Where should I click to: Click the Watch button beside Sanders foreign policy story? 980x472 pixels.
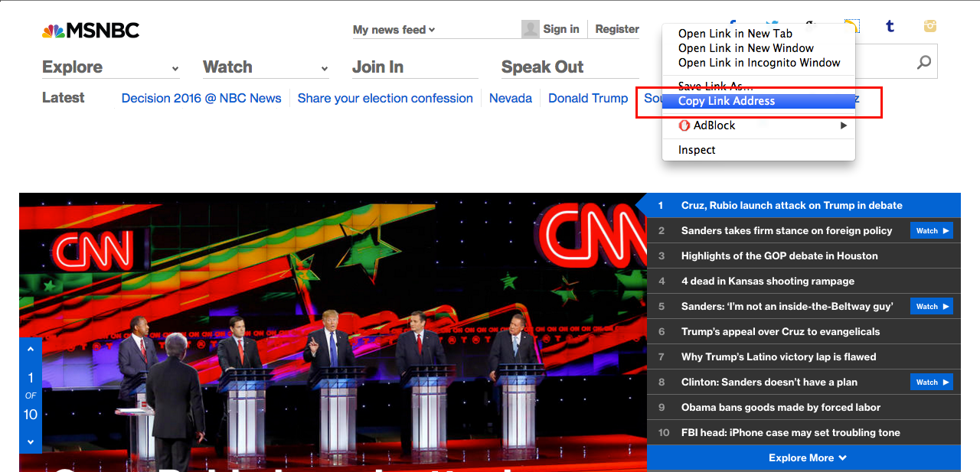tap(931, 229)
